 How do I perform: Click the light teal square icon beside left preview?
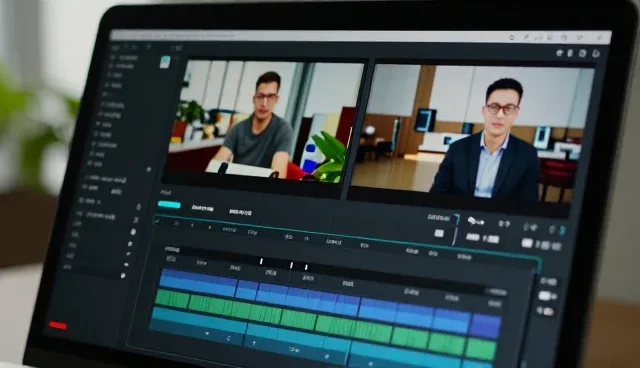165,62
